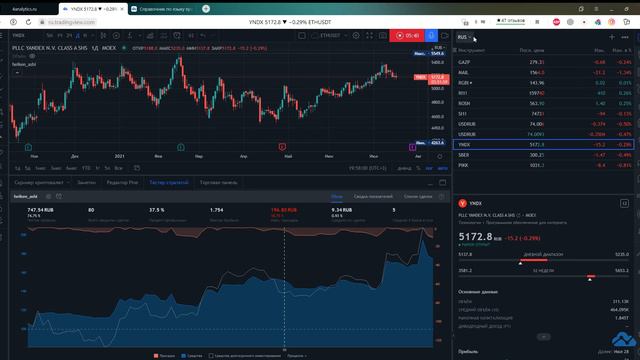This screenshot has height=360, width=640.
Task: Reload the browser page
Action: 28,22
